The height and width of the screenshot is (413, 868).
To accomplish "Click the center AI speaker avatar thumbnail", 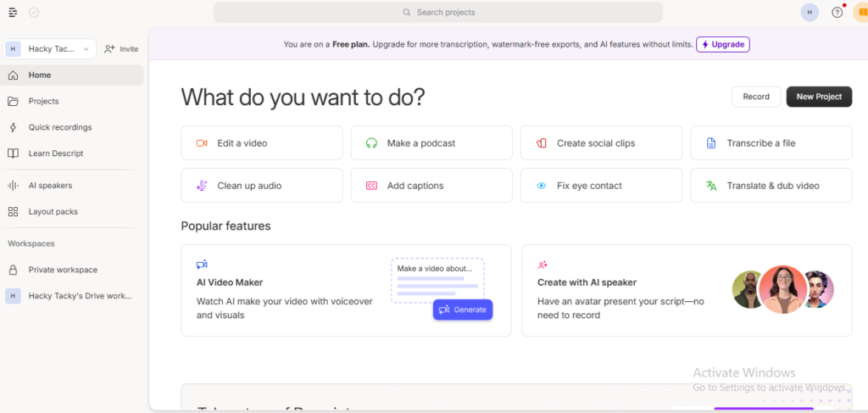I will coord(782,290).
